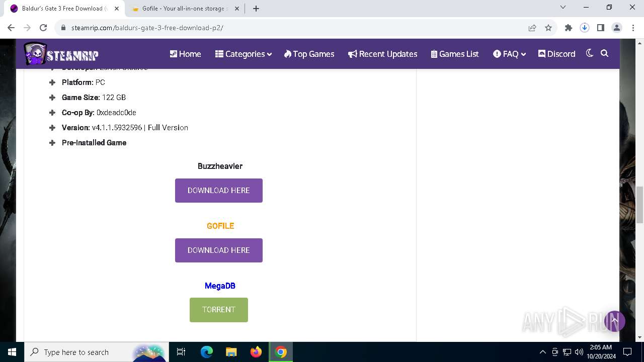Click the GOFILE label text
Screen dimensions: 644x362
tap(220, 226)
